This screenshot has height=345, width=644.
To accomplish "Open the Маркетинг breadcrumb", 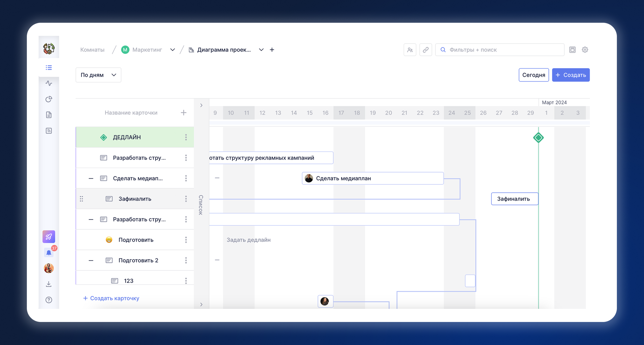I will 147,50.
